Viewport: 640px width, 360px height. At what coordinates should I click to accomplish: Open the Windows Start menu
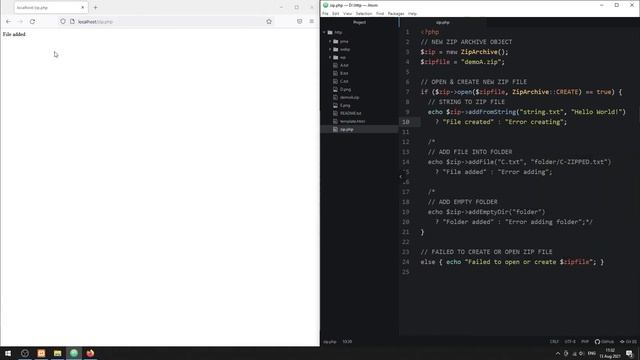coord(8,353)
